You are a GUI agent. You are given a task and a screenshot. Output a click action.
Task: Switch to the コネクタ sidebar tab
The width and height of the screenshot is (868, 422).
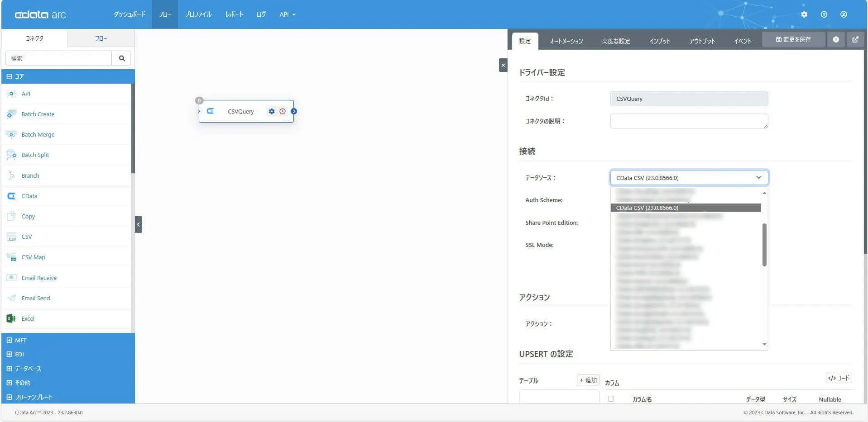[x=35, y=38]
